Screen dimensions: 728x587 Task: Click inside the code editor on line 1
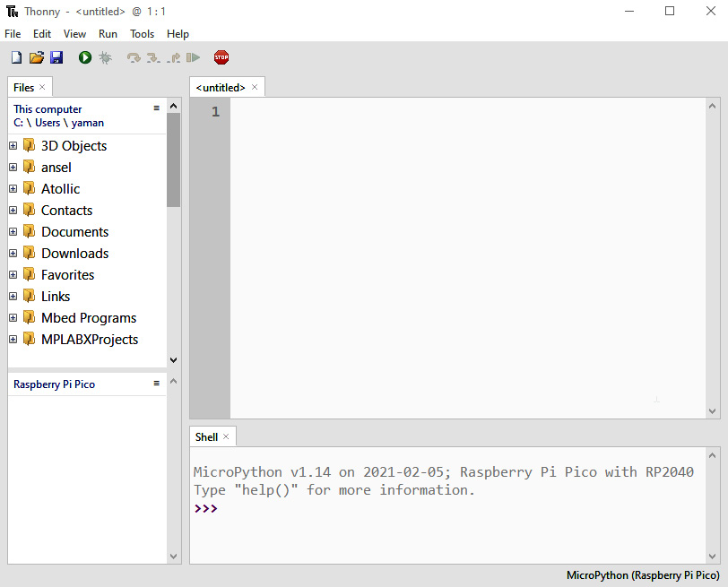pos(467,112)
